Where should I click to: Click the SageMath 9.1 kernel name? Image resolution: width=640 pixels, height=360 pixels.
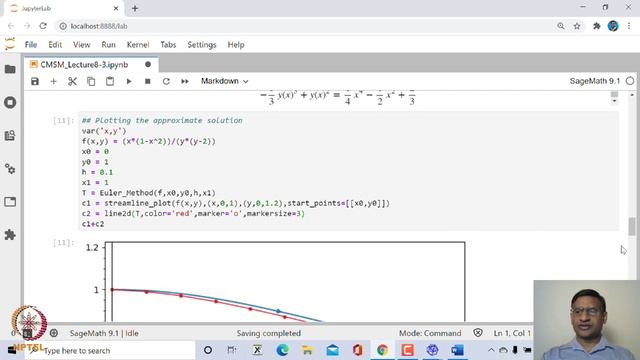[x=595, y=81]
